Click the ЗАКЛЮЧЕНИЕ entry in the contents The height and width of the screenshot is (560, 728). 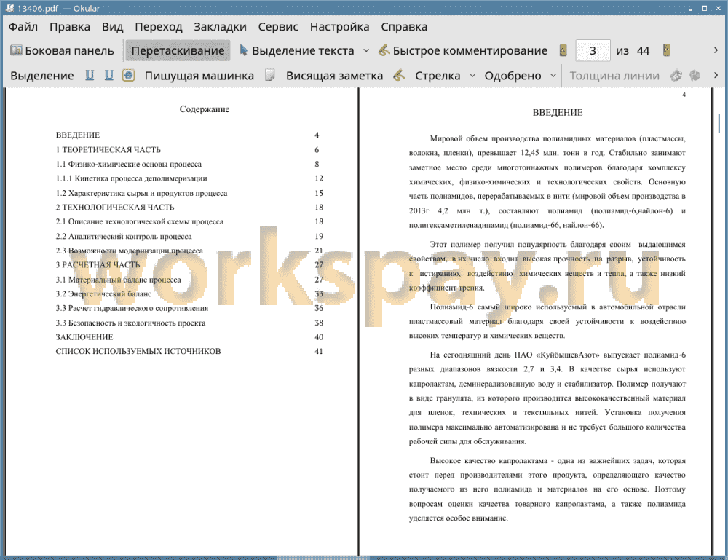[84, 337]
